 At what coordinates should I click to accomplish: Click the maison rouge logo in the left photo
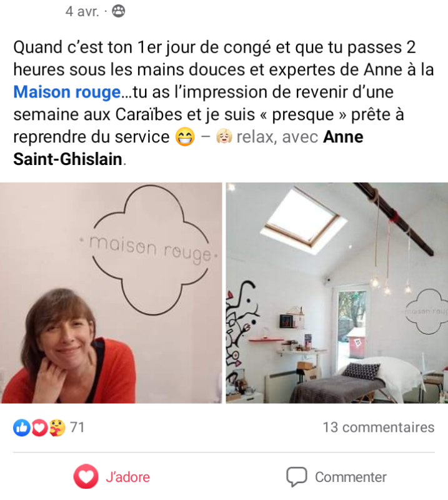pyautogui.click(x=151, y=250)
